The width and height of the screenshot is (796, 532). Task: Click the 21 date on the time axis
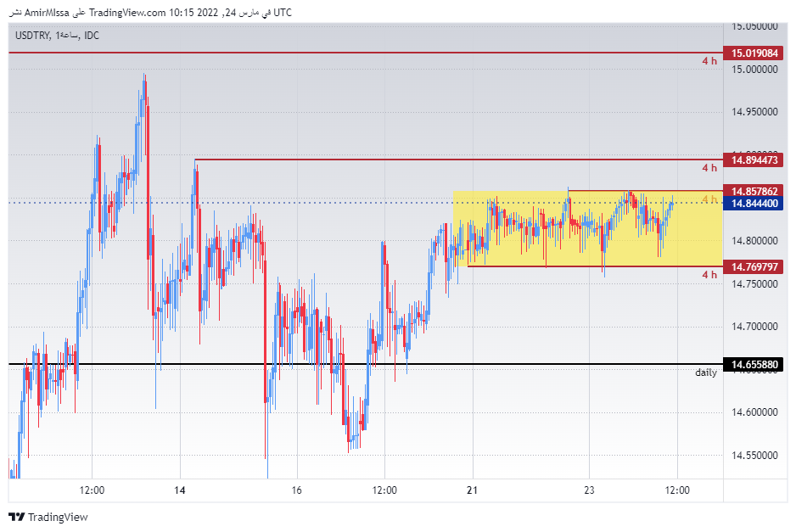coord(470,490)
